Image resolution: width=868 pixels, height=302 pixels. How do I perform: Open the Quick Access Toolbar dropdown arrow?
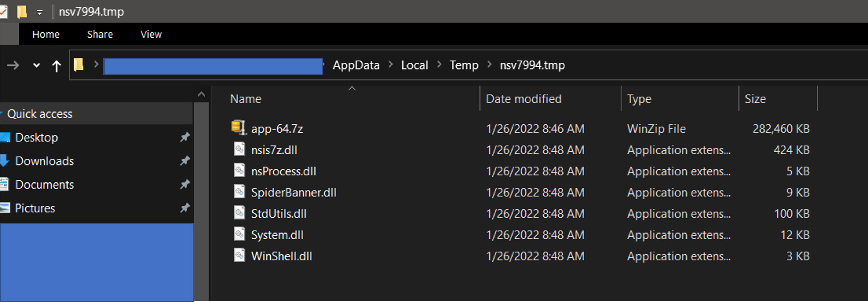coord(39,11)
